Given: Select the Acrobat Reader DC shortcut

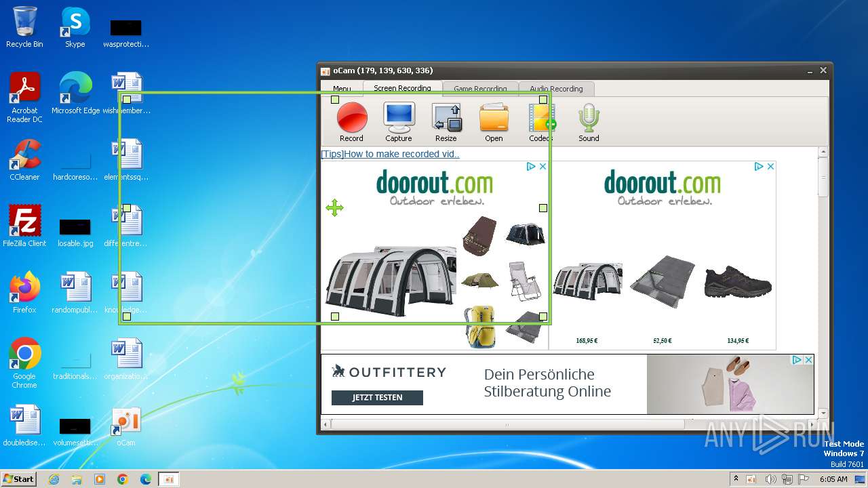Looking at the screenshot, I should (24, 98).
